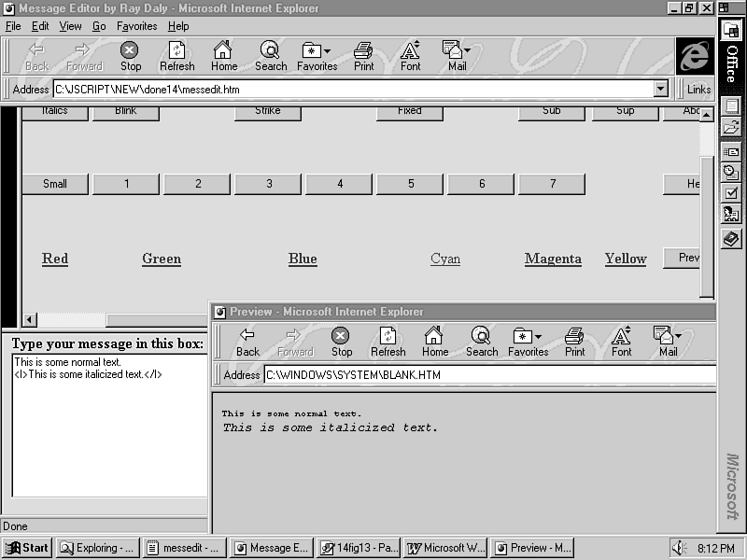The image size is (747, 560).
Task: Switch to the Microsoft W... taskbar button
Action: pos(445,548)
